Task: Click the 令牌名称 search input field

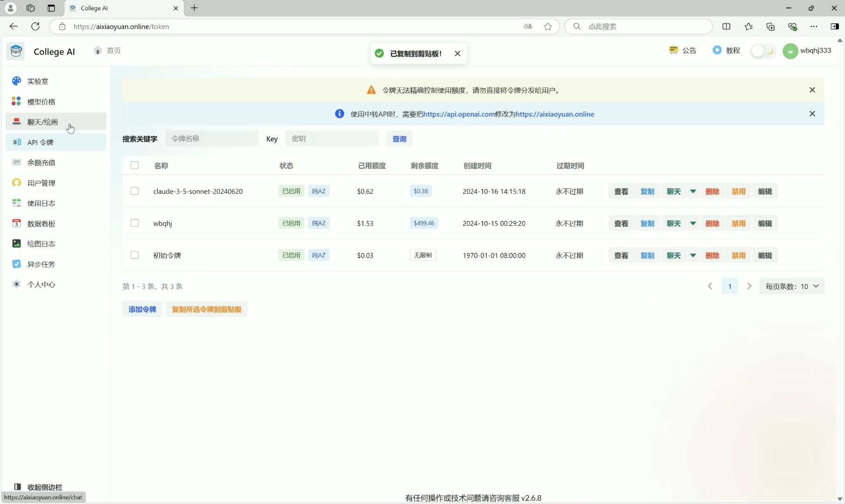Action: (211, 139)
